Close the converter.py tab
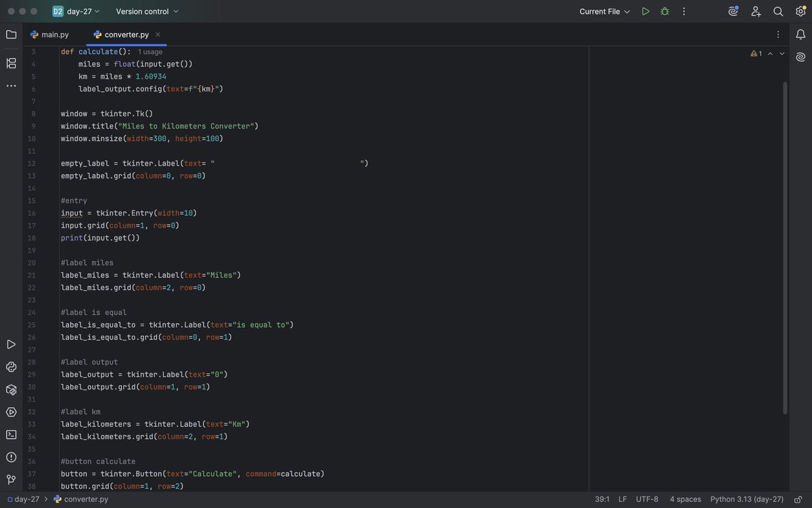 [158, 35]
